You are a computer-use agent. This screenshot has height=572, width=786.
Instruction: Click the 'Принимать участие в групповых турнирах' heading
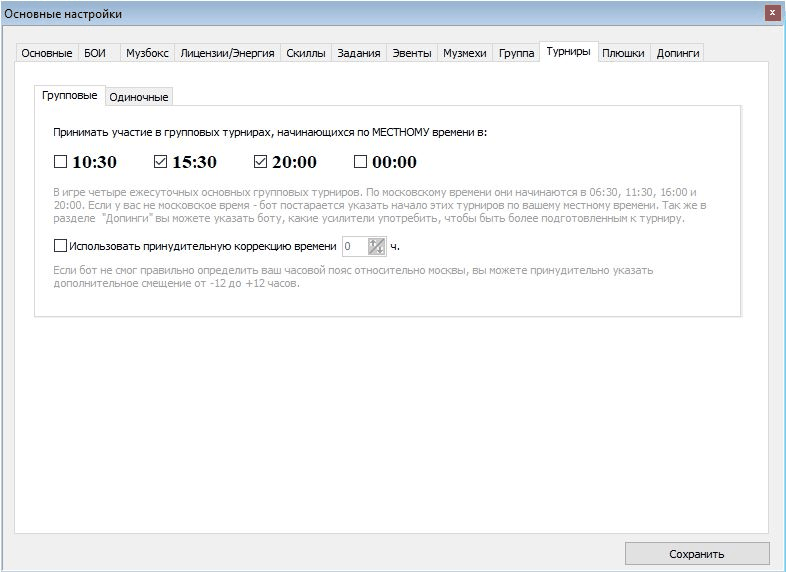click(x=270, y=132)
